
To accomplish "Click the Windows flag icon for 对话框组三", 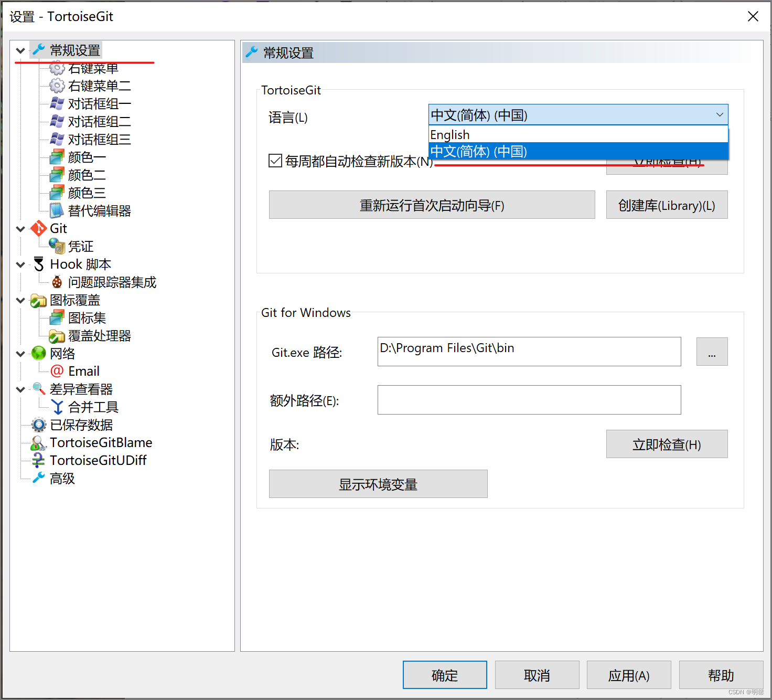I will 57,139.
